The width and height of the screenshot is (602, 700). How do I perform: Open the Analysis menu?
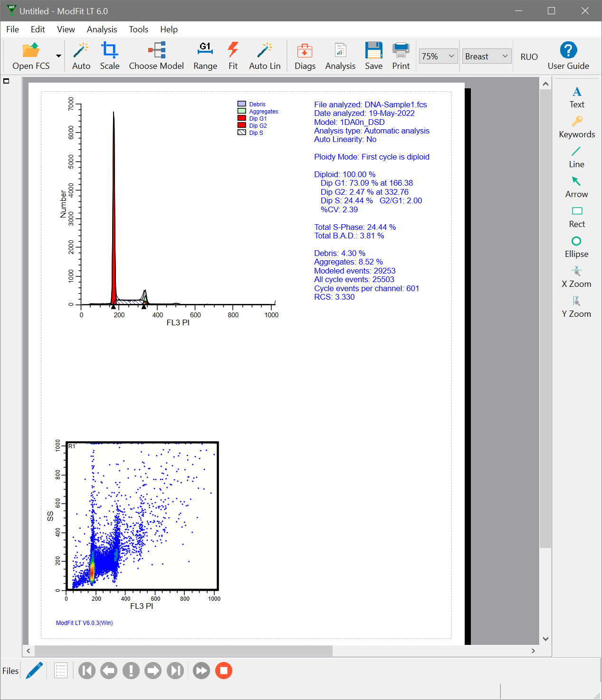pyautogui.click(x=102, y=29)
